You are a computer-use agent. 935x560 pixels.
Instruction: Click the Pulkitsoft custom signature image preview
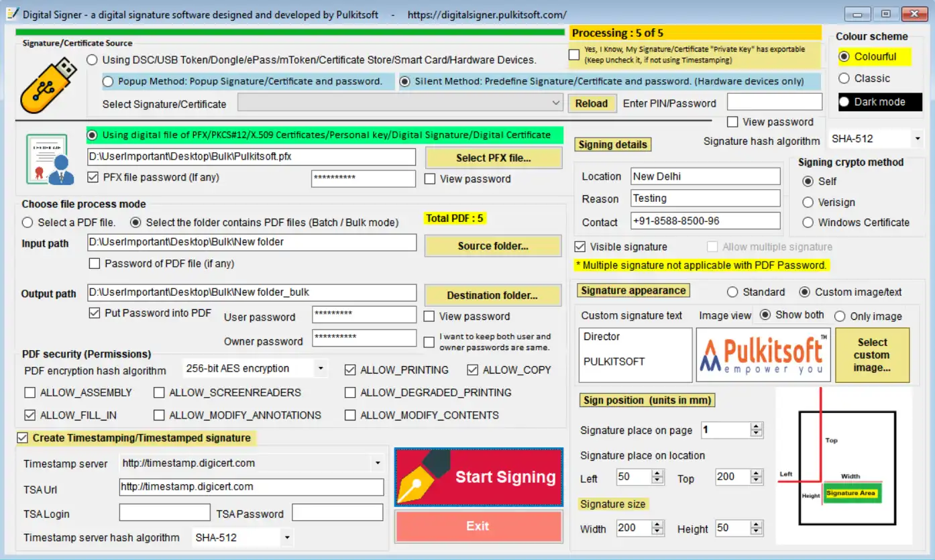coord(763,355)
